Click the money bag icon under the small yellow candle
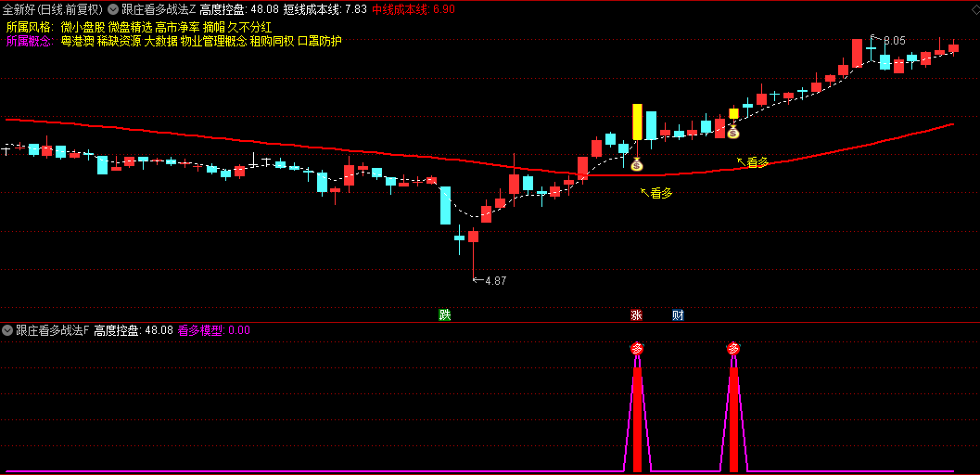This screenshot has width=980, height=475. pyautogui.click(x=733, y=132)
